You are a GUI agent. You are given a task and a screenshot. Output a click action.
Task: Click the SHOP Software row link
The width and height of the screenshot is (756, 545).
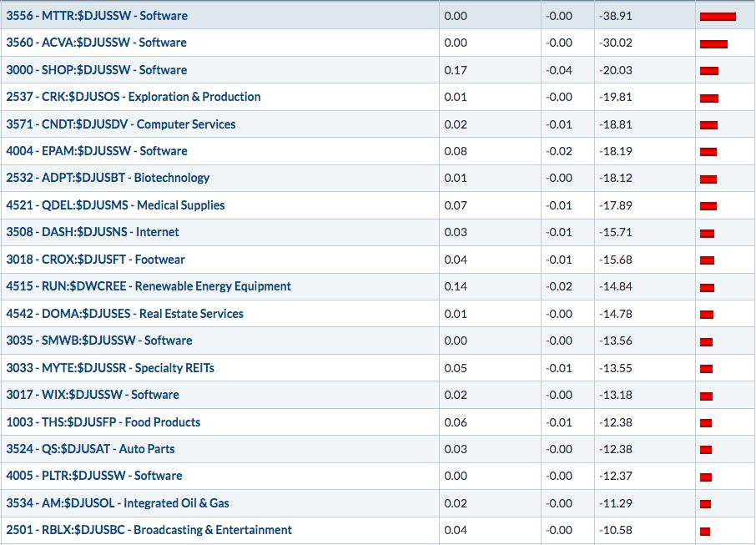point(97,70)
